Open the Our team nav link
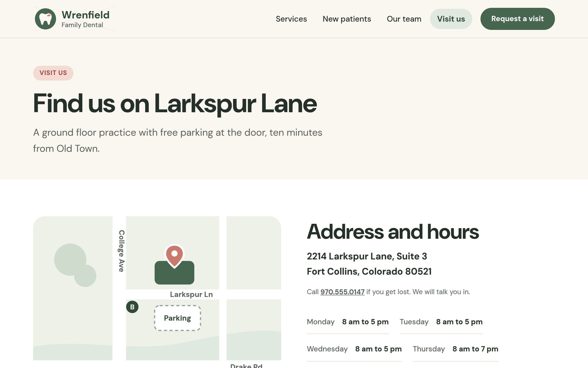 point(404,19)
